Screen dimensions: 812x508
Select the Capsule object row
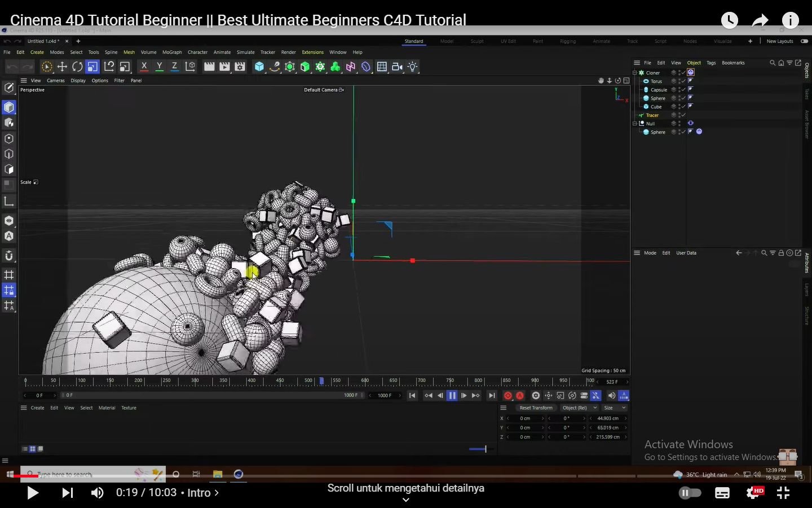point(659,90)
